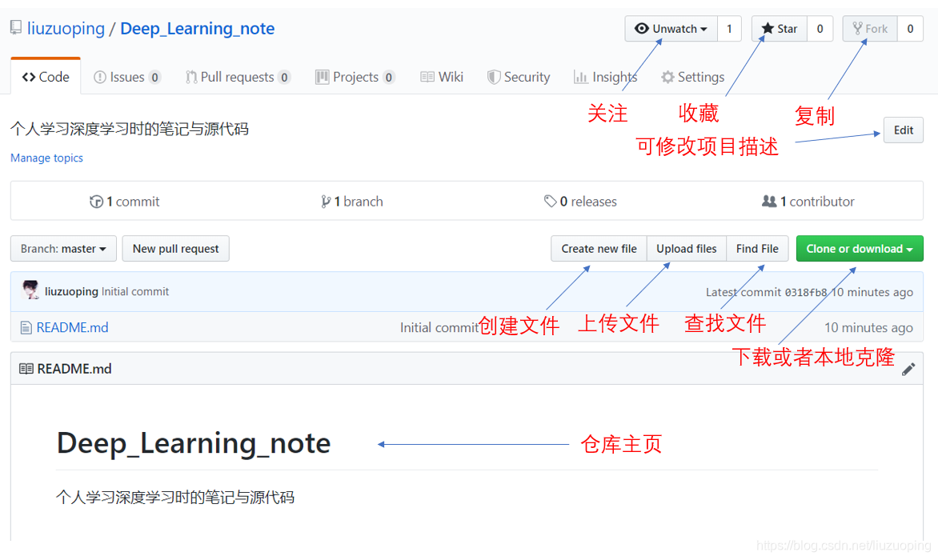The height and width of the screenshot is (560, 938).
Task: Click the repository book icon beside liuzuoping
Action: [16, 27]
